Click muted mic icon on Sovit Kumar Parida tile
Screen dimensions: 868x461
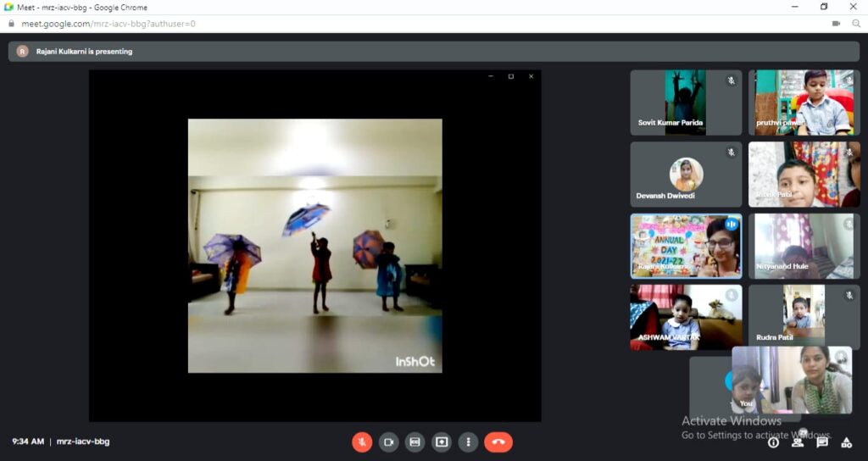[x=732, y=81]
